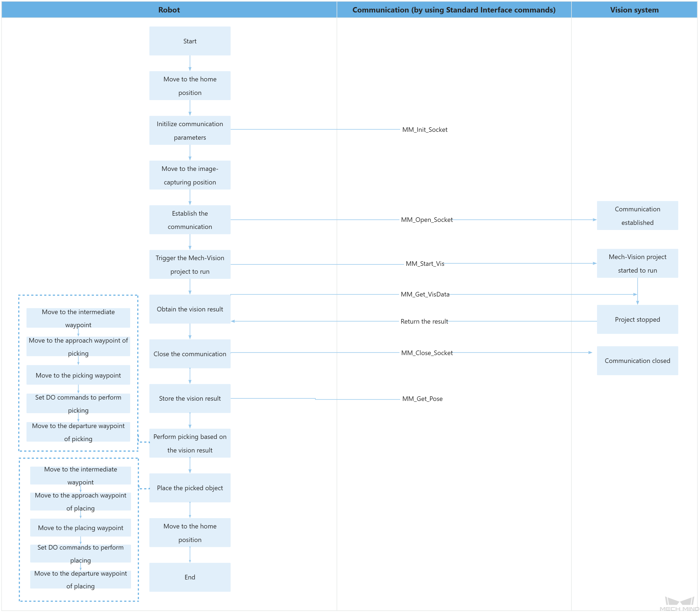700x612 pixels.
Task: Select the Robot column header
Action: [x=169, y=9]
